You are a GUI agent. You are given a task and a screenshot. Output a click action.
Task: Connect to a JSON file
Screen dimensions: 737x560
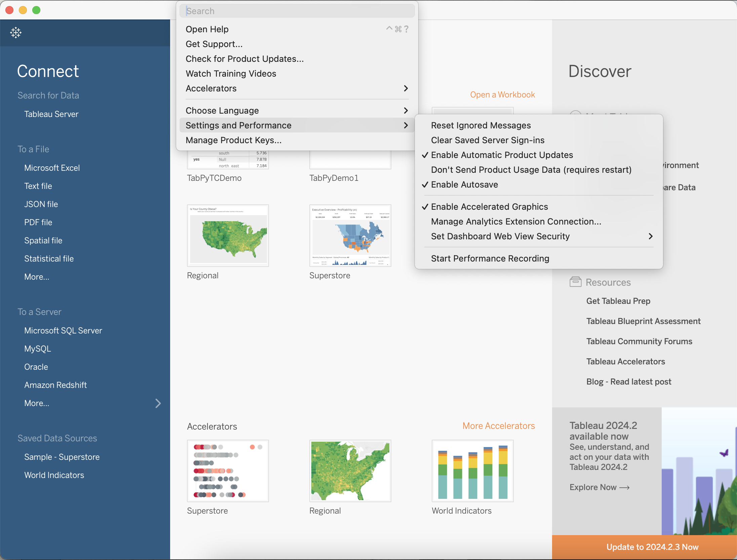coord(41,204)
